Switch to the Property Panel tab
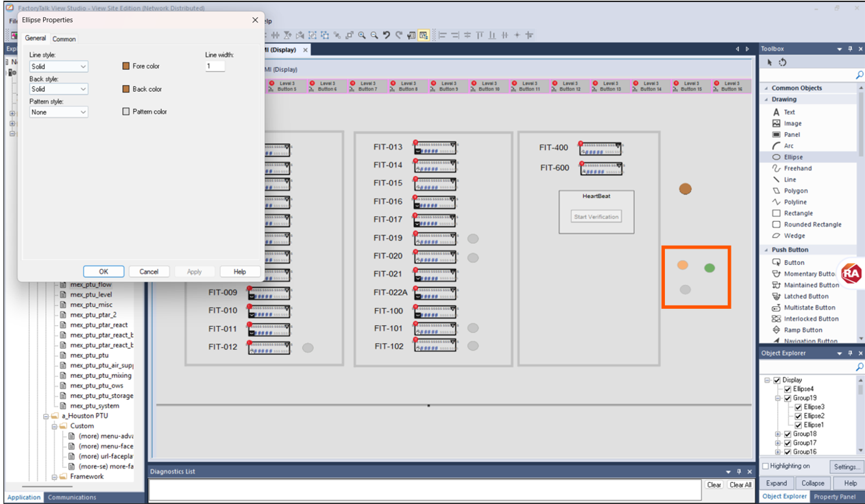Viewport: 865px width, 504px height. (x=833, y=496)
